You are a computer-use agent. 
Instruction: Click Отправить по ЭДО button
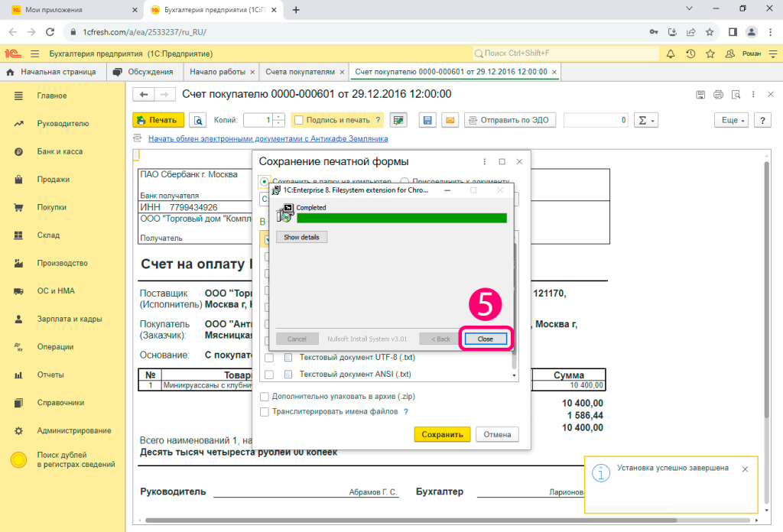510,120
